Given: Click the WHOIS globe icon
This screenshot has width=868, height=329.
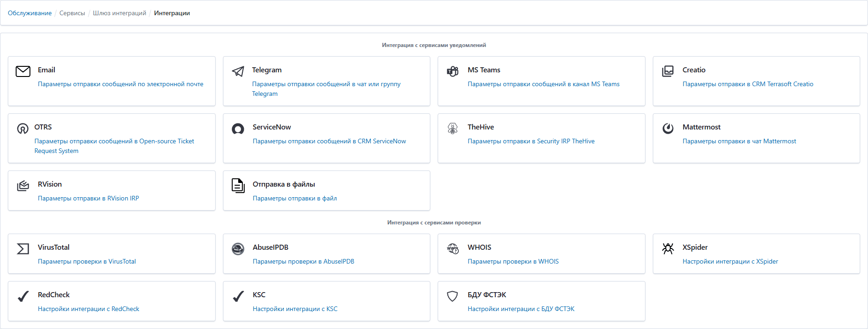Looking at the screenshot, I should click(x=453, y=249).
